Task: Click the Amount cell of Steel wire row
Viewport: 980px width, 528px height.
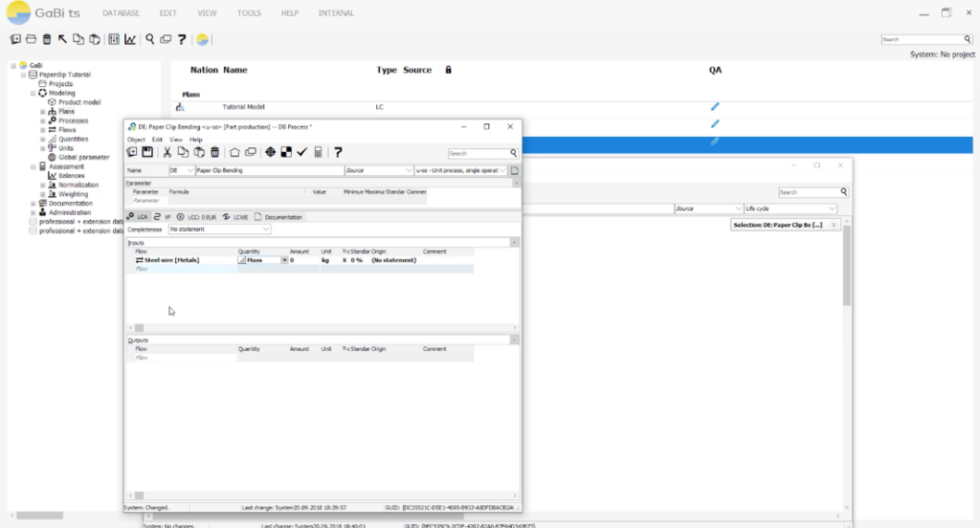Action: [x=303, y=260]
